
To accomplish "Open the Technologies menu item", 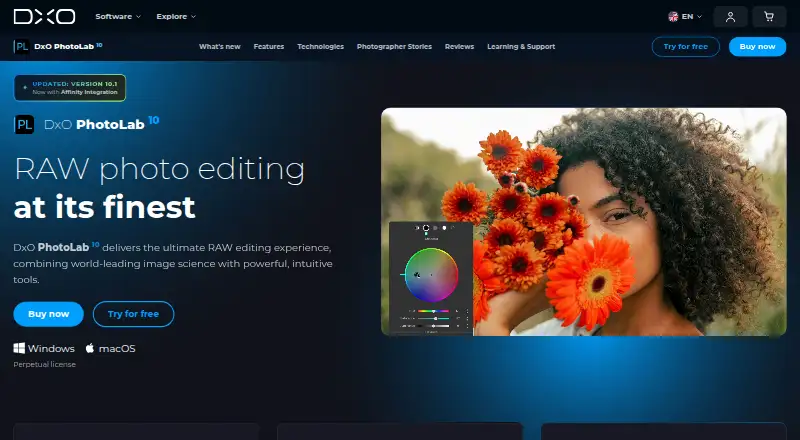I will [320, 46].
